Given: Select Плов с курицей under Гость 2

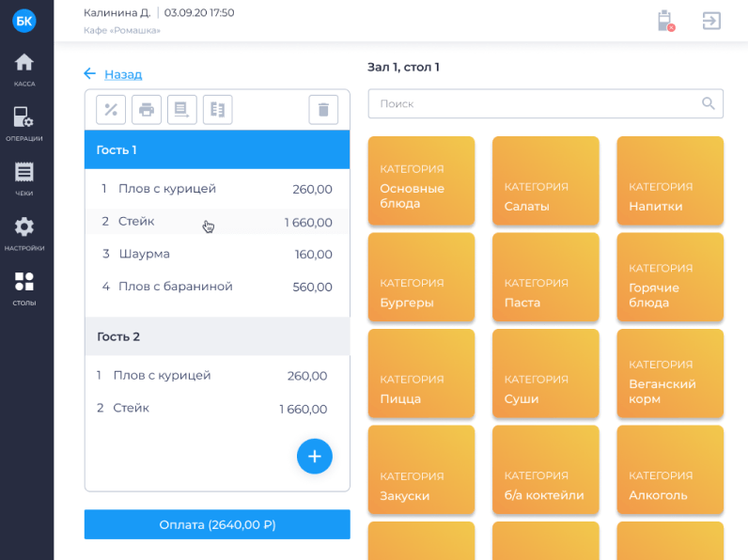Looking at the screenshot, I should click(x=217, y=376).
